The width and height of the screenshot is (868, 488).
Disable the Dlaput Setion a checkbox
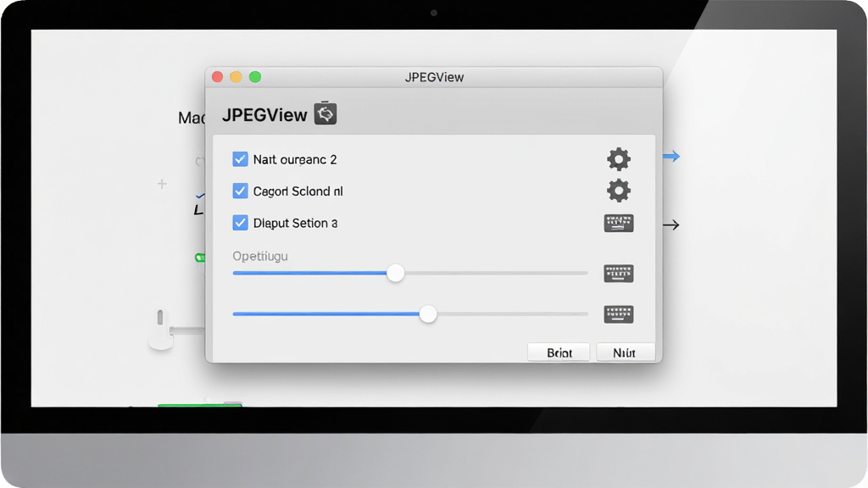pyautogui.click(x=240, y=223)
